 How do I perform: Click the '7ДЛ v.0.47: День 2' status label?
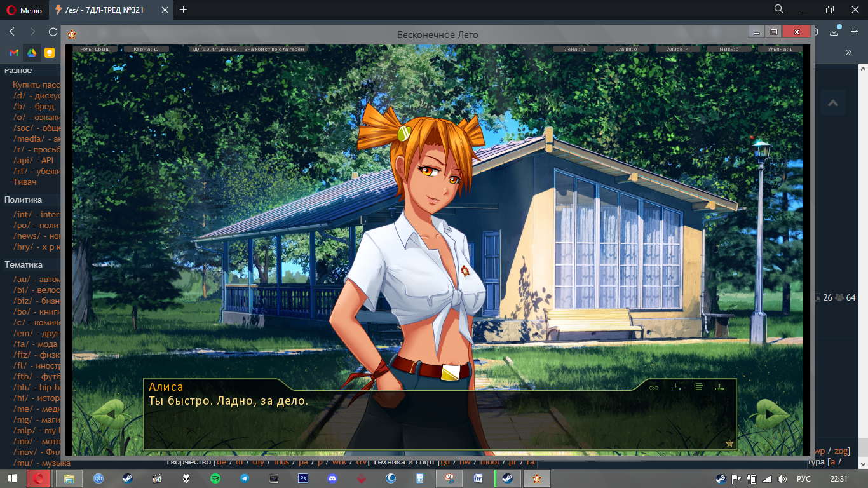coord(248,49)
